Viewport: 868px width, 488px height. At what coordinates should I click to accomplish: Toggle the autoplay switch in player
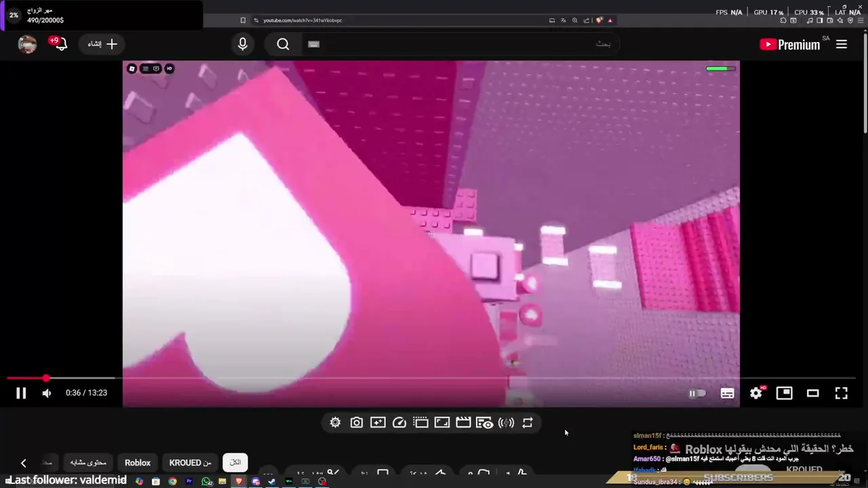[x=697, y=393]
